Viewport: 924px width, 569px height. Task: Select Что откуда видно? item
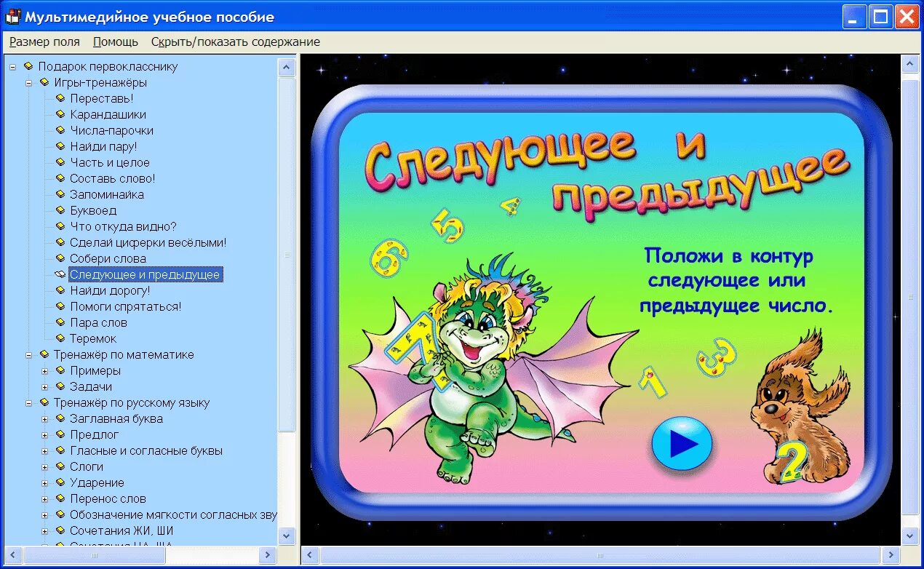pos(123,226)
